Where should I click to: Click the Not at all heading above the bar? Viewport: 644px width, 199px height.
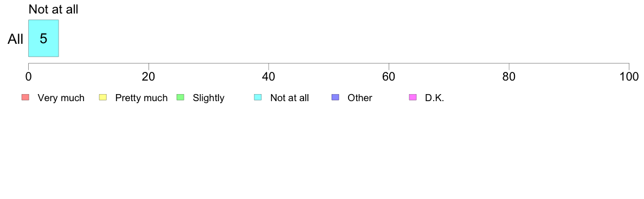53,9
